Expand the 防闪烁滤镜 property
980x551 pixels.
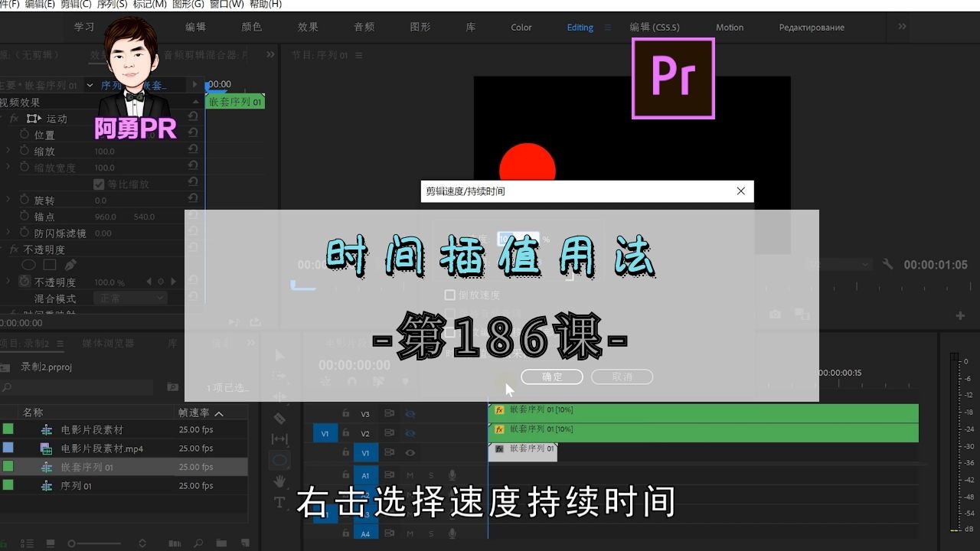coord(8,233)
